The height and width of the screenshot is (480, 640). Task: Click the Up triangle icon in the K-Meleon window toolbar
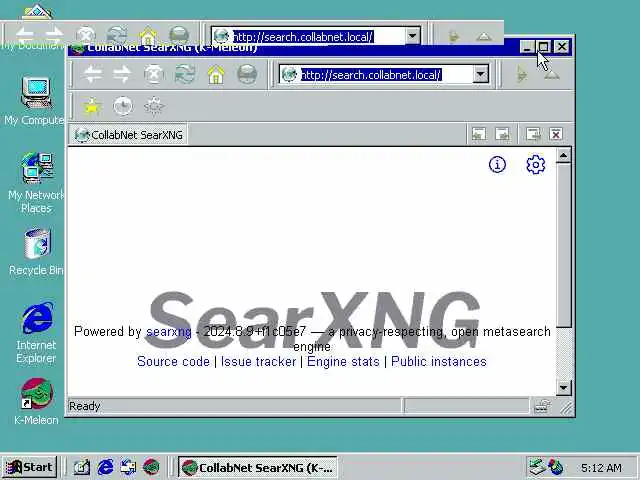tap(551, 75)
